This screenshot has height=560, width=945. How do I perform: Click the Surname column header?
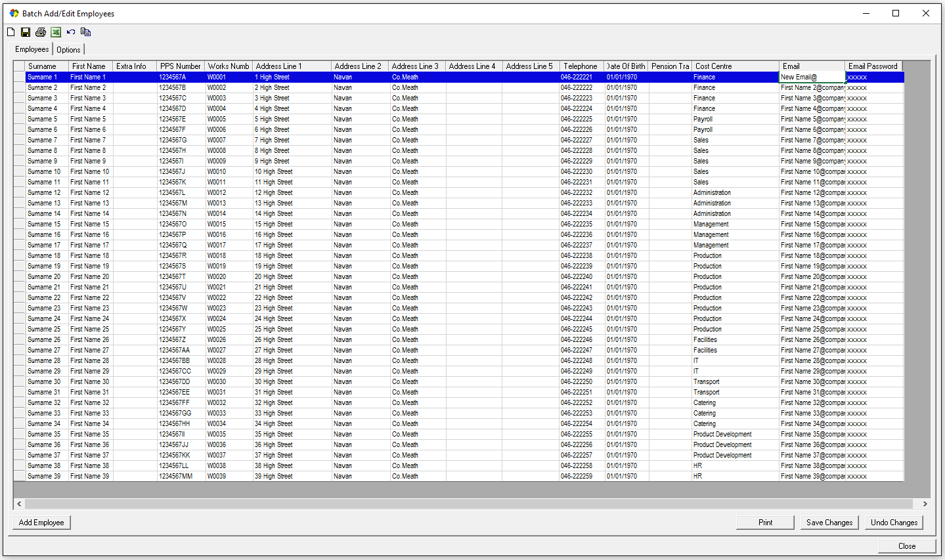(x=46, y=66)
